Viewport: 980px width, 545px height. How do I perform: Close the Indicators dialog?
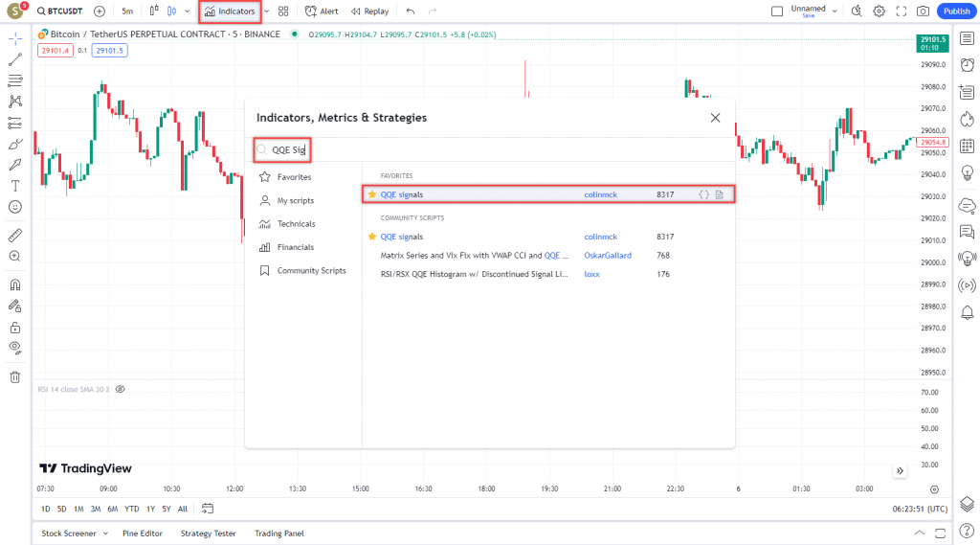click(715, 118)
